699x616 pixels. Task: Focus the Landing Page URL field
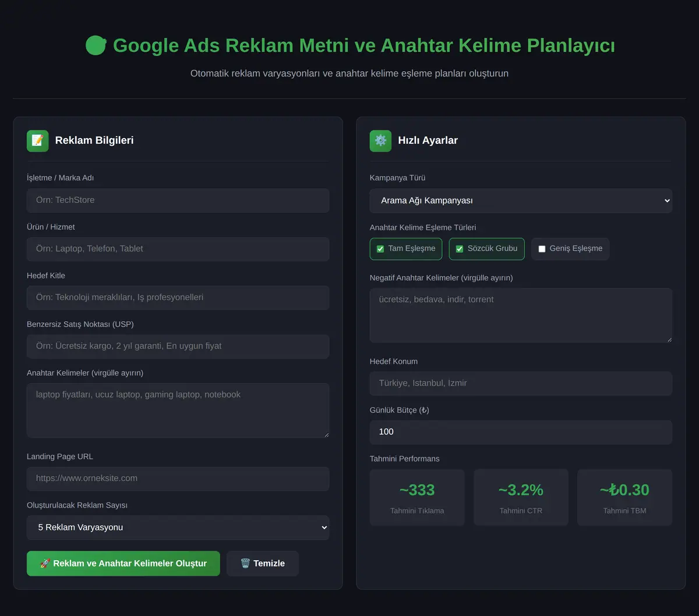tap(178, 478)
